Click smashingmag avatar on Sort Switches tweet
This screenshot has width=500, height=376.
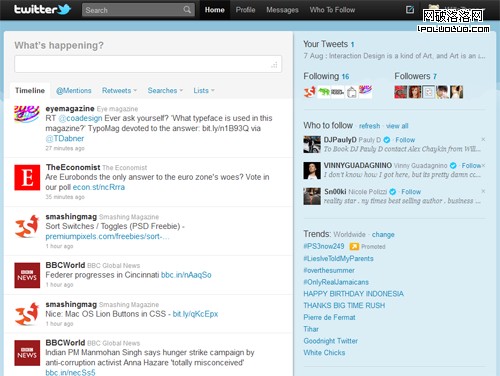[27, 226]
